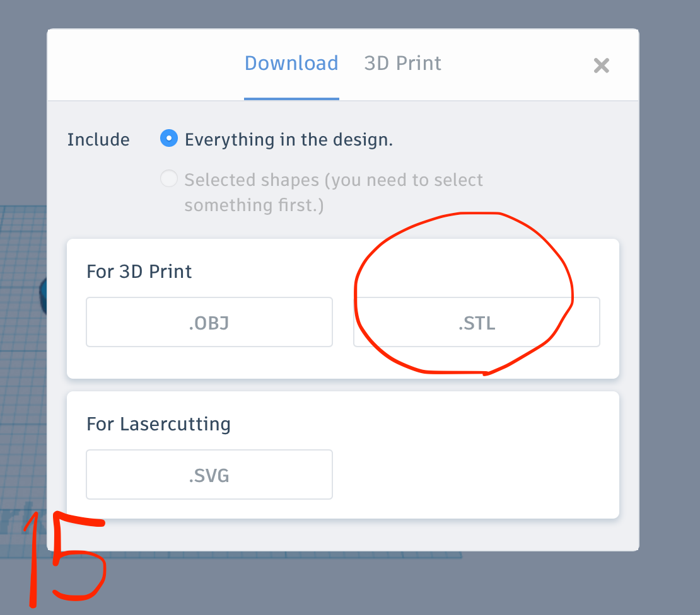
Task: Click the dimmed backdrop above the dialog
Action: (x=343, y=13)
